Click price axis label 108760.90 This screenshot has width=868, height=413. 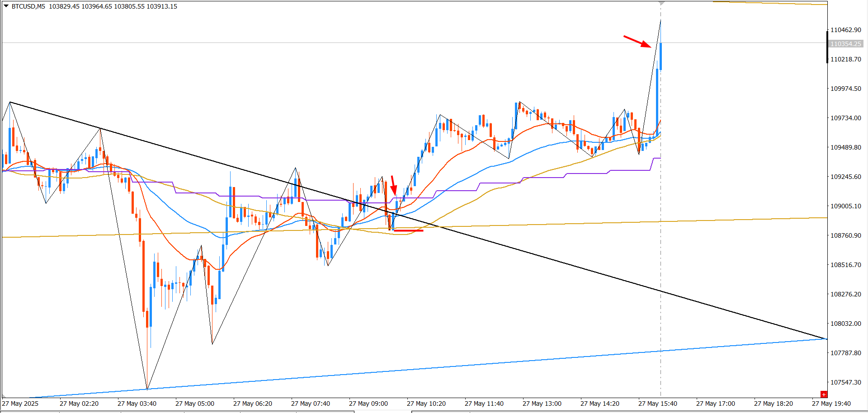(846, 235)
